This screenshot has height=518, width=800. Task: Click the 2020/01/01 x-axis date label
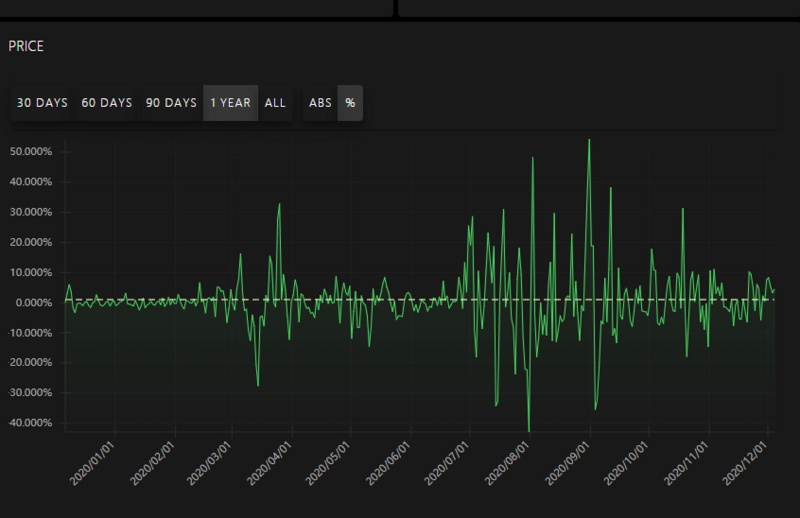(93, 463)
